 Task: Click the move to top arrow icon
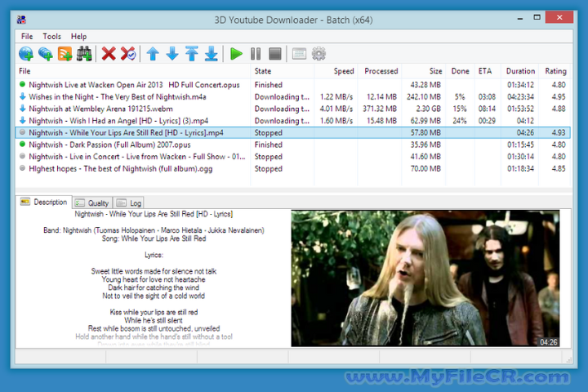pos(192,54)
